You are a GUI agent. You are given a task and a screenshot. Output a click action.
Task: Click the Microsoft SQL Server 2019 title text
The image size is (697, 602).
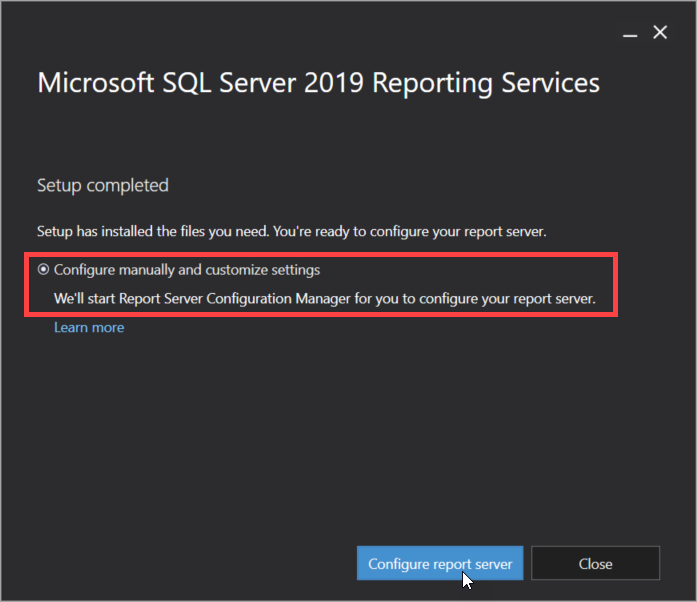(318, 83)
